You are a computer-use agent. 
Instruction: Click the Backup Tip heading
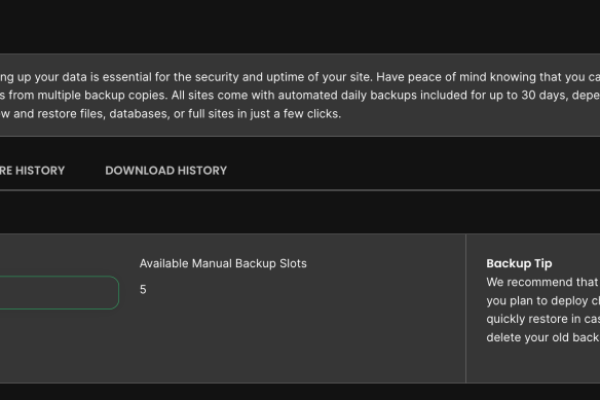(x=519, y=264)
